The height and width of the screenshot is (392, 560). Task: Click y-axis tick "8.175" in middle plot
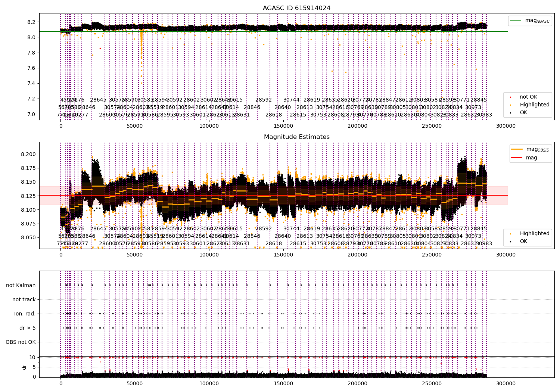[28, 168]
